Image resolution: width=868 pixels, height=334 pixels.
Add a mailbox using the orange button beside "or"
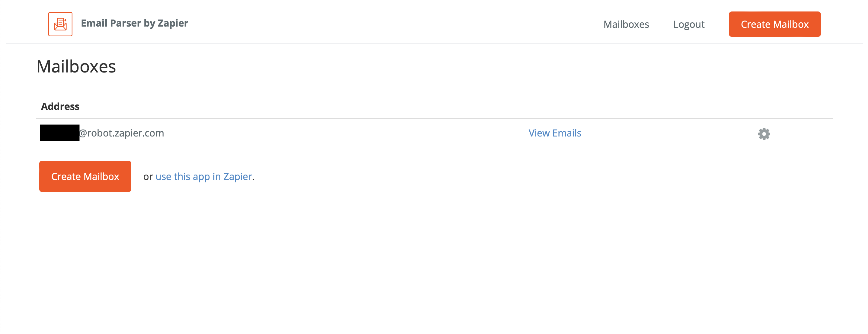85,176
